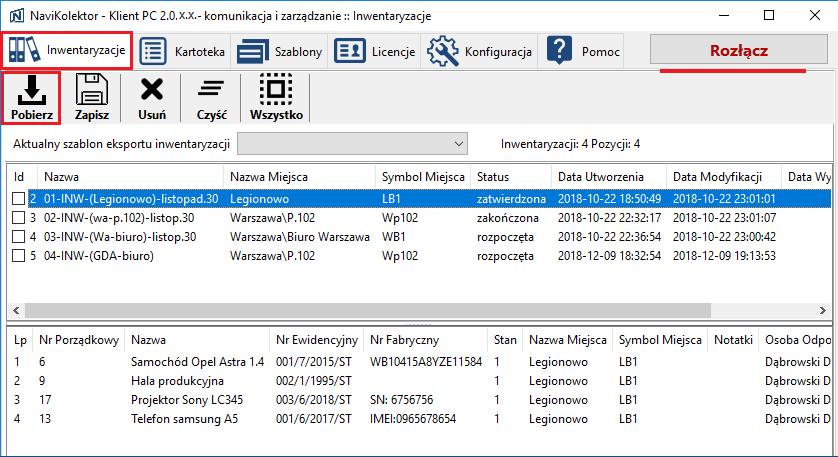Select item 'Hala produkcyjna'
Screen dimensions: 838x457
pyautogui.click(x=177, y=381)
